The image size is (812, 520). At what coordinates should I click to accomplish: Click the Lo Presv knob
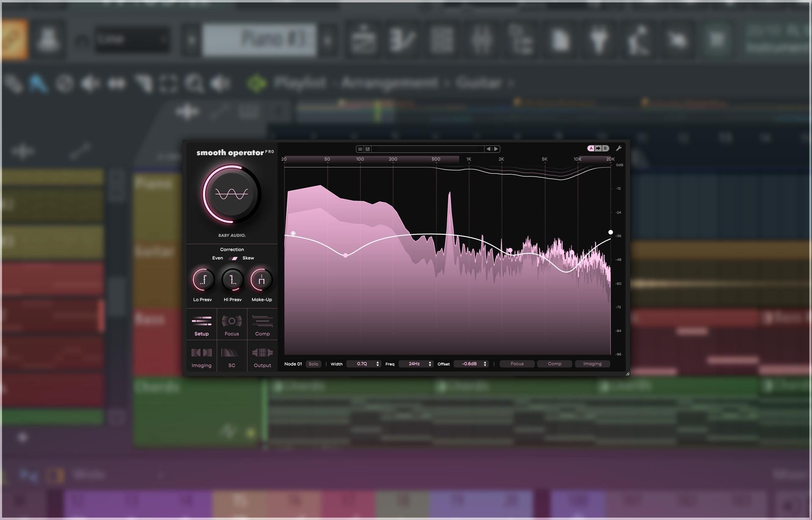click(x=203, y=279)
